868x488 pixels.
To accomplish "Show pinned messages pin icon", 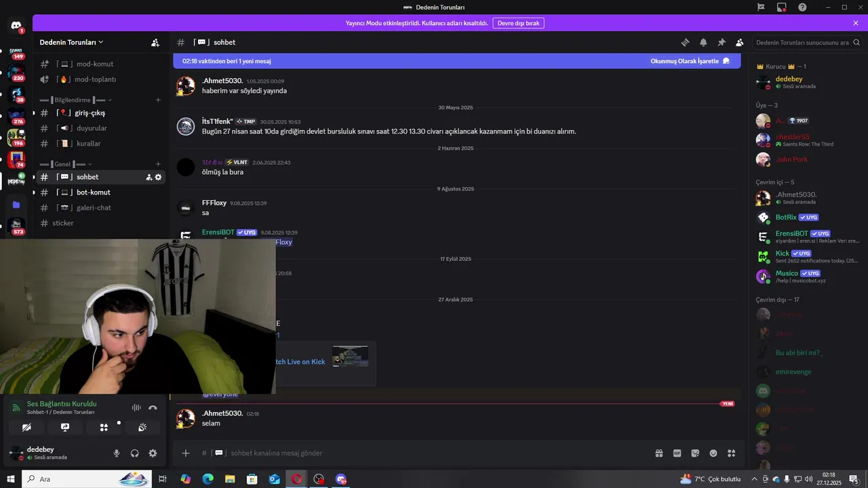I will pyautogui.click(x=722, y=42).
